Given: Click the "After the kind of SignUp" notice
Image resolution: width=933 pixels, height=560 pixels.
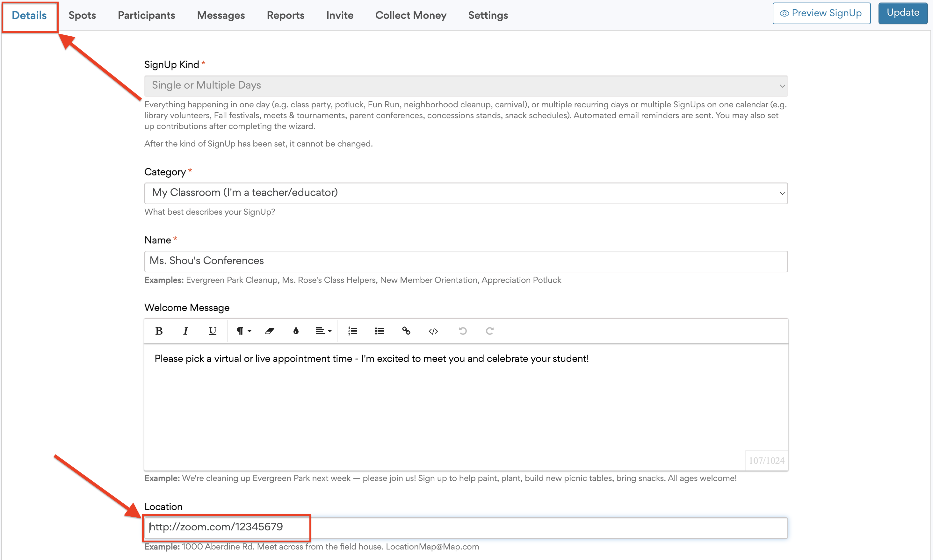Looking at the screenshot, I should coord(258,144).
